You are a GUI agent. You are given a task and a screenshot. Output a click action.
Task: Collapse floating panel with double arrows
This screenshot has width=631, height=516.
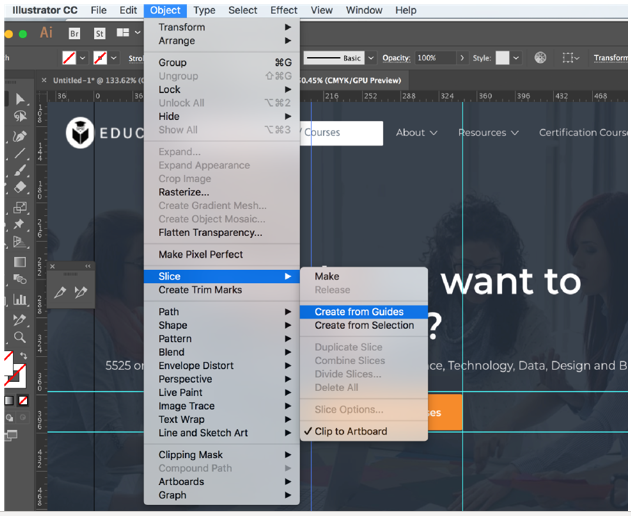88,266
